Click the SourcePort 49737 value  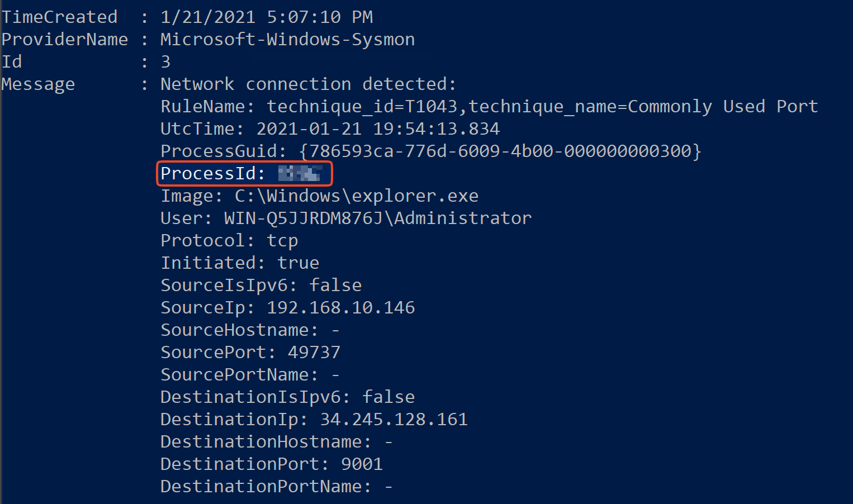[314, 353]
